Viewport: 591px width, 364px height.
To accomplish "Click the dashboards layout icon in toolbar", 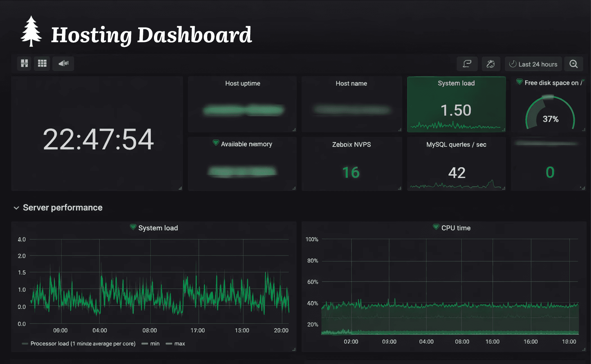I will pyautogui.click(x=24, y=63).
